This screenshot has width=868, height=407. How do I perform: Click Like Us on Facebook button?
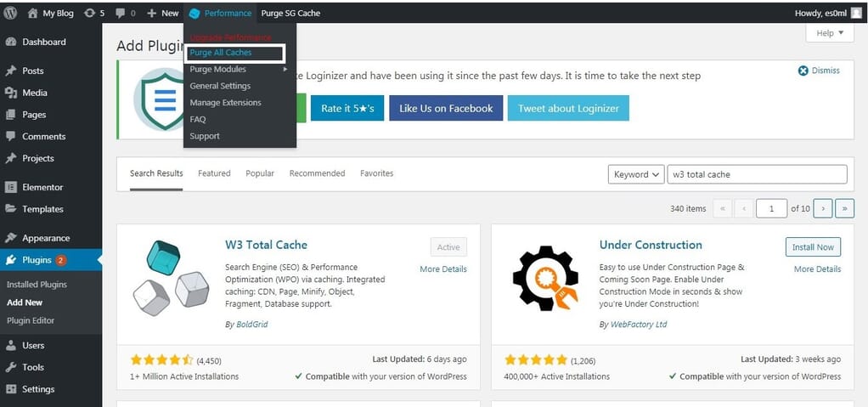(446, 109)
